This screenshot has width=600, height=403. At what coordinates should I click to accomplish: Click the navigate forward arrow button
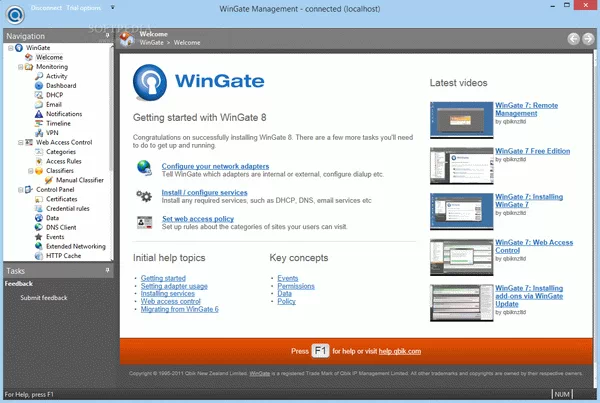tap(588, 39)
